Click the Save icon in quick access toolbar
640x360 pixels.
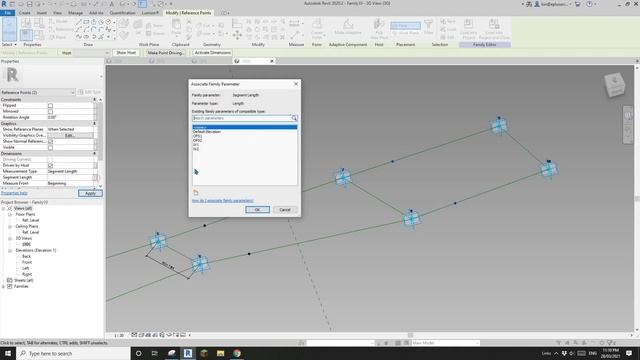click(x=29, y=4)
